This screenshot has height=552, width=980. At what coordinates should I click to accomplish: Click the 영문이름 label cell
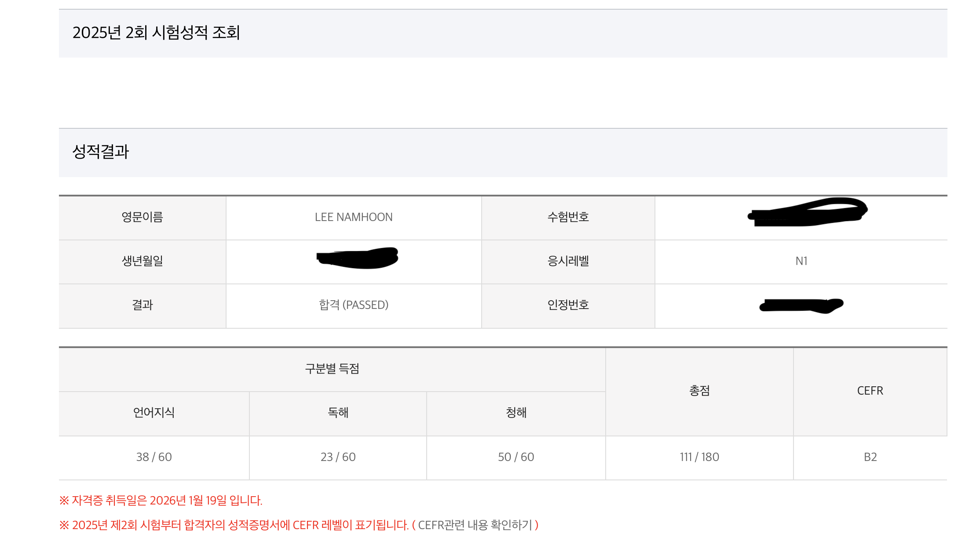pos(142,217)
